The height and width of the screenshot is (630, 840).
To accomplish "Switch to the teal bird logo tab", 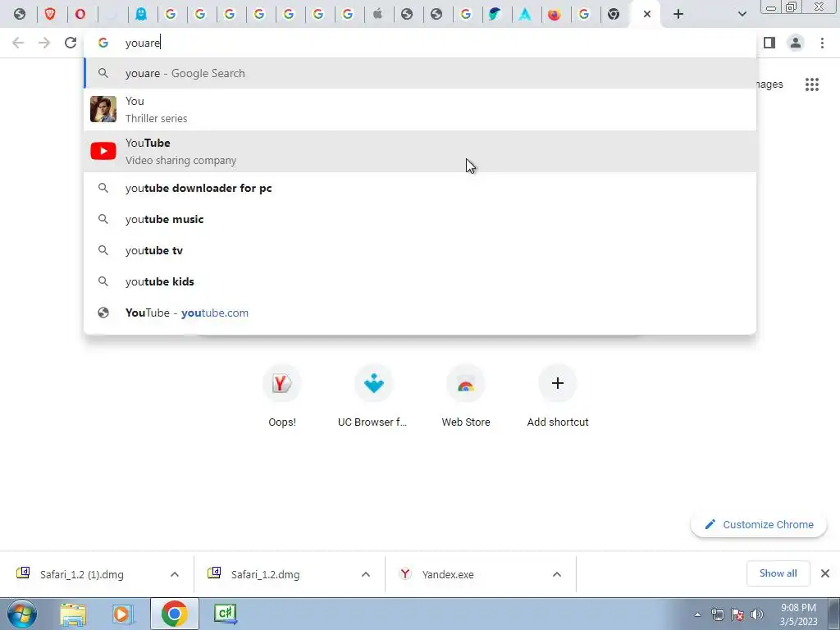I will (x=495, y=14).
